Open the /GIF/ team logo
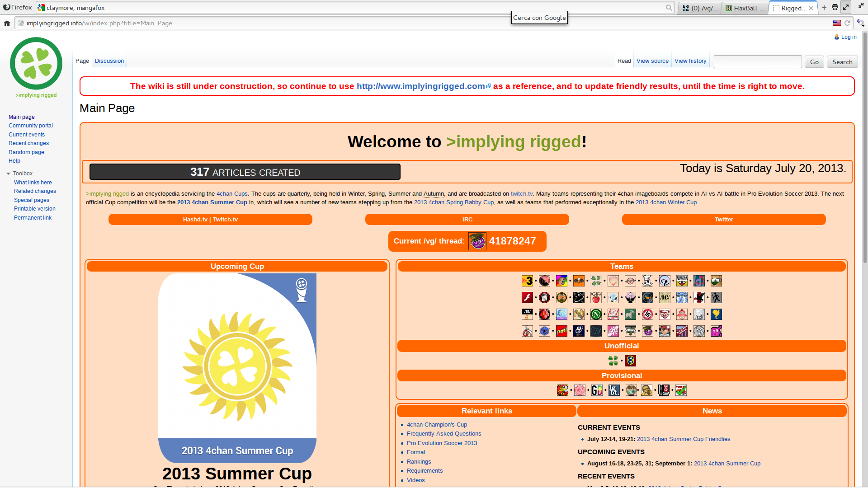 (x=596, y=297)
